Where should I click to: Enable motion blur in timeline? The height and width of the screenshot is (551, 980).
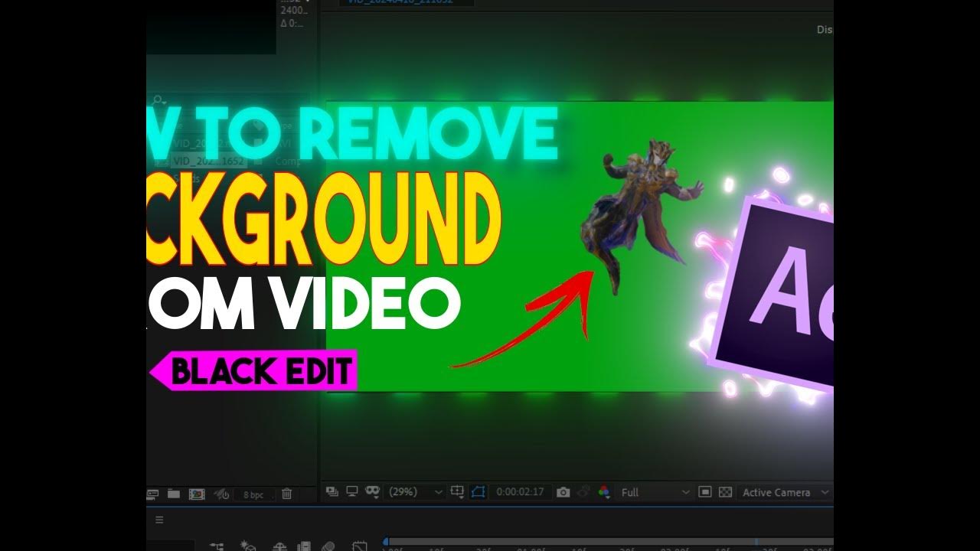(328, 546)
